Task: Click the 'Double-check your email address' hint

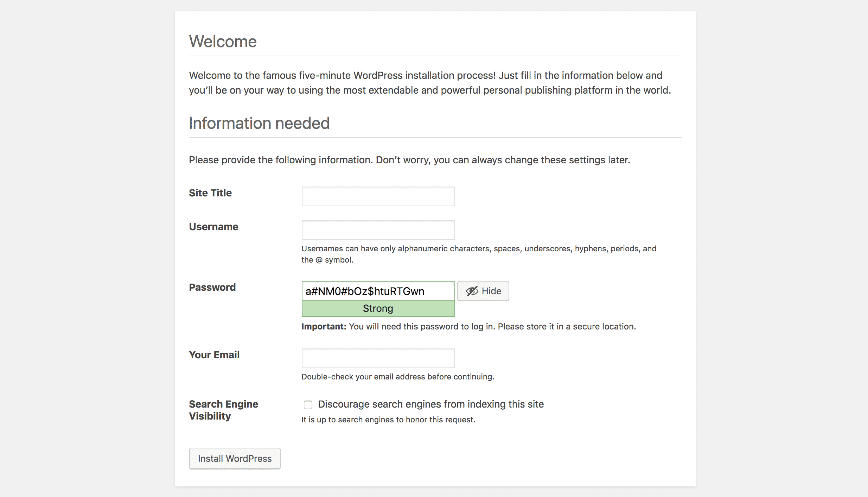Action: coord(398,377)
